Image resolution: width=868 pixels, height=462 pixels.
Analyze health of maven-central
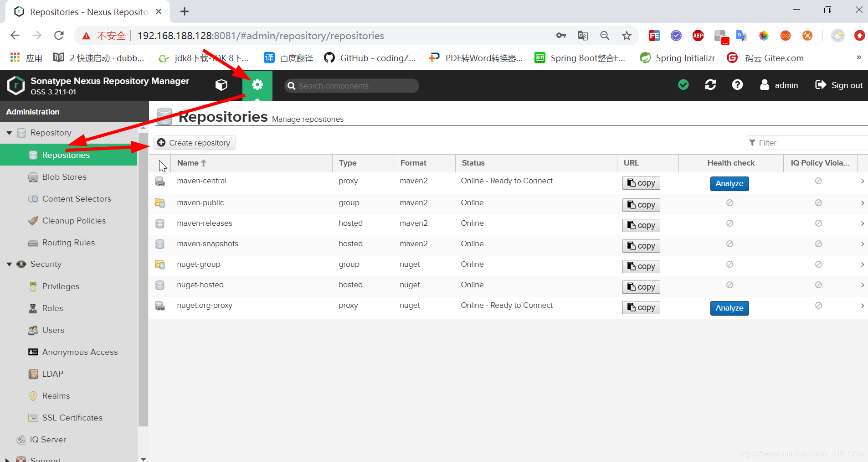coord(729,183)
